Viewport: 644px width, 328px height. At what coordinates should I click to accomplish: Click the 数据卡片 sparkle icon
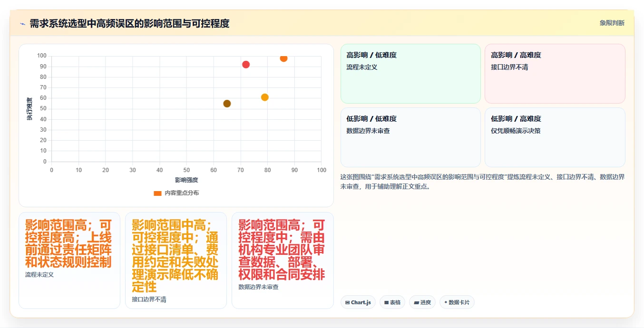click(446, 302)
